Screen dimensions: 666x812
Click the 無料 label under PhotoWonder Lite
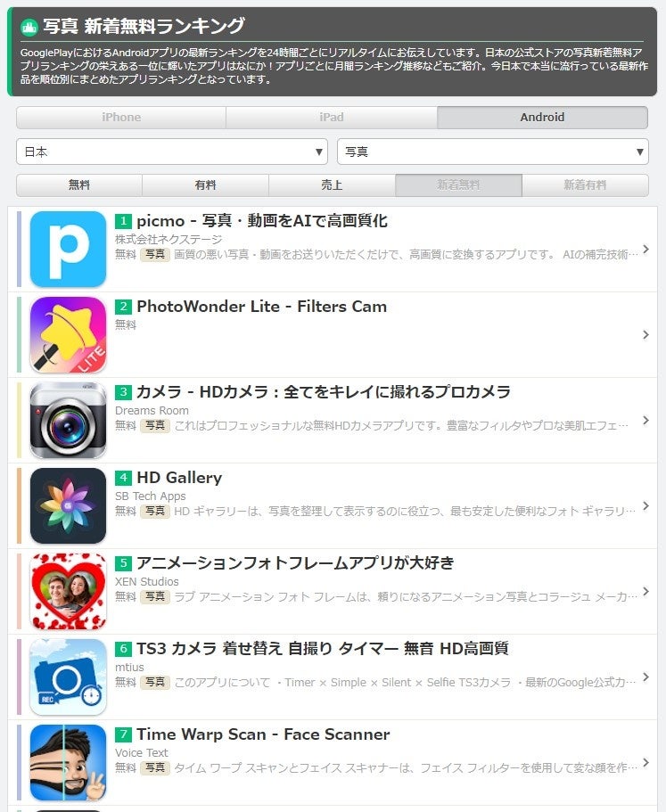coord(126,324)
